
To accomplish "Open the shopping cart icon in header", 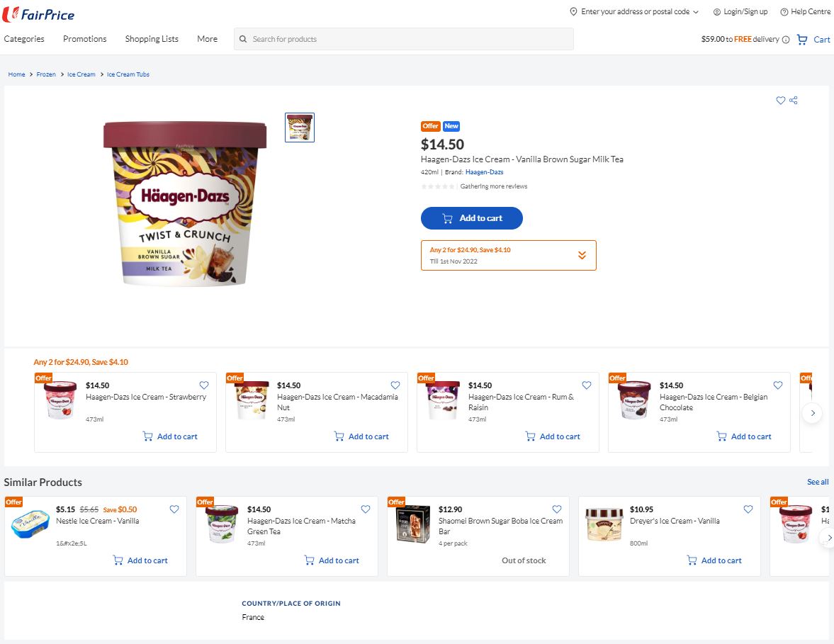I will point(801,40).
